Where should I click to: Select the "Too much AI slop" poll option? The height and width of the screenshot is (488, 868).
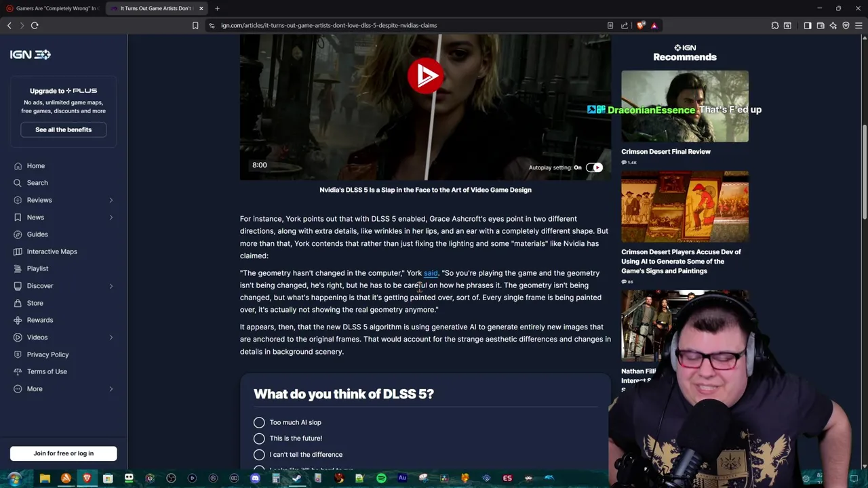tap(259, 422)
